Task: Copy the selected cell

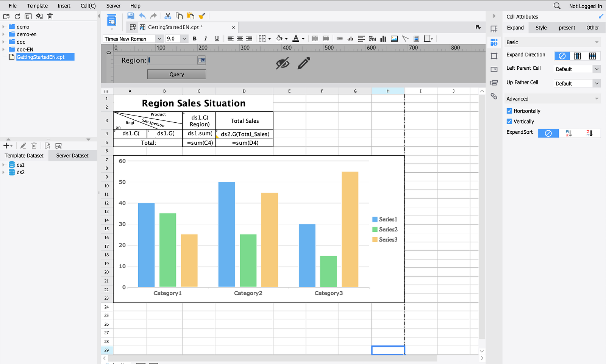Action: pyautogui.click(x=179, y=16)
